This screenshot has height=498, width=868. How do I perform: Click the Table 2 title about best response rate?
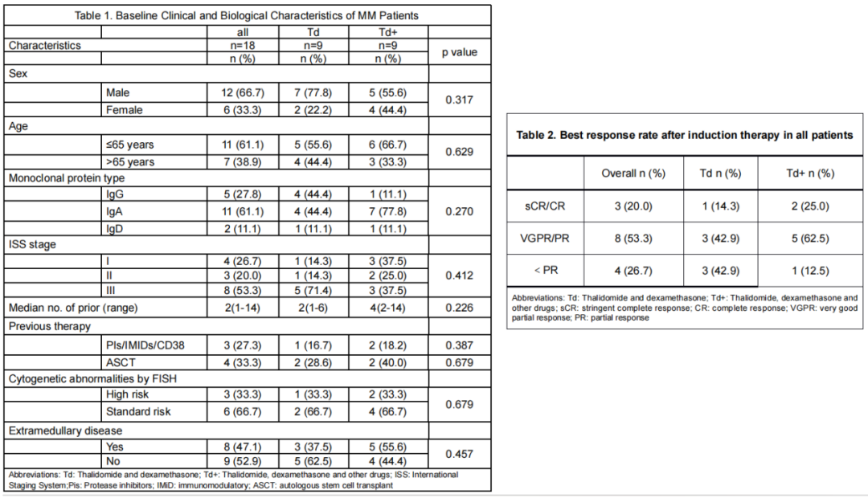click(x=685, y=135)
